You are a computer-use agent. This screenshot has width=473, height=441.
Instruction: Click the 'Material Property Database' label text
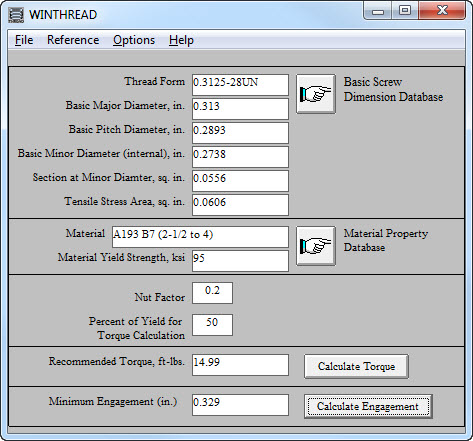pyautogui.click(x=386, y=240)
